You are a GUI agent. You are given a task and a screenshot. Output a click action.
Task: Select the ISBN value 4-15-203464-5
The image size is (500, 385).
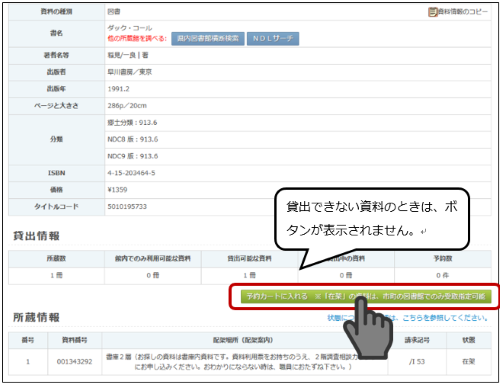coord(131,173)
